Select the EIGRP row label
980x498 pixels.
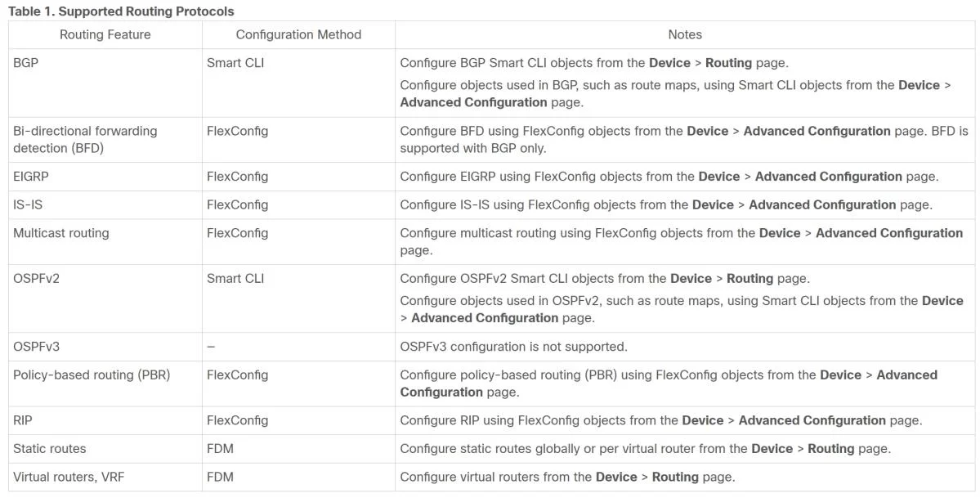click(30, 177)
